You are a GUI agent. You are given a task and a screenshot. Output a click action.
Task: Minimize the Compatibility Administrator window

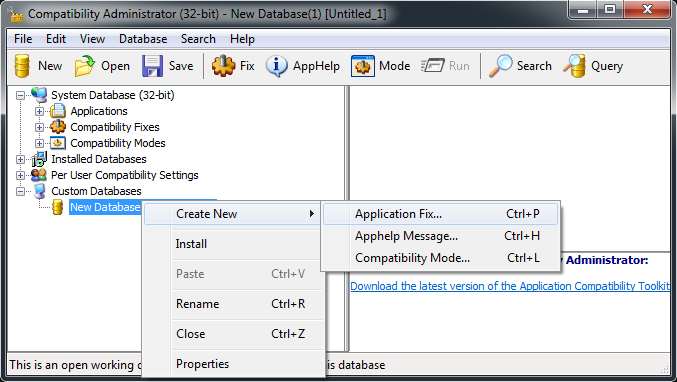[583, 9]
